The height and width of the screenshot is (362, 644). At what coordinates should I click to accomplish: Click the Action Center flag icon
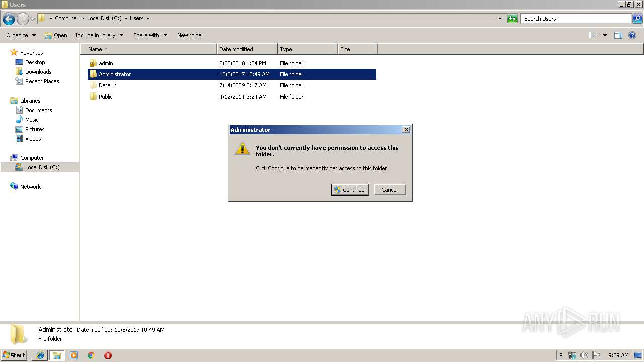click(596, 355)
